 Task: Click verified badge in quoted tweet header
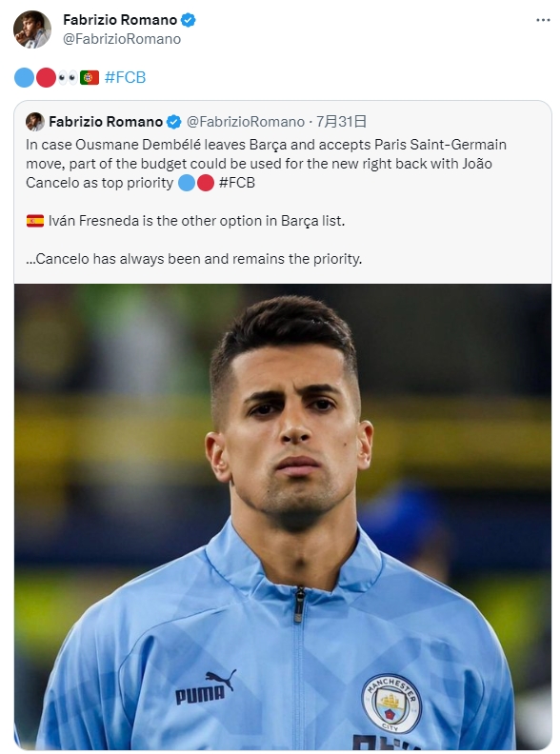click(x=173, y=122)
